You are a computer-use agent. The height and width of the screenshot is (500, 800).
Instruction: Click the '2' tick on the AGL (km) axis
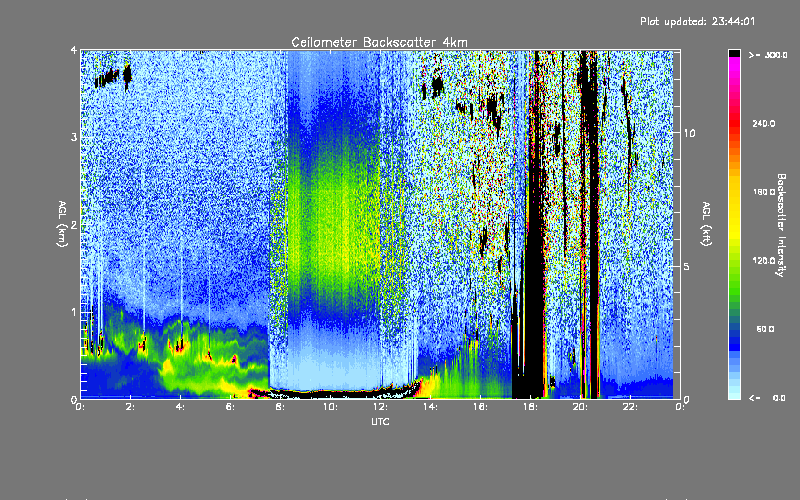tap(74, 224)
